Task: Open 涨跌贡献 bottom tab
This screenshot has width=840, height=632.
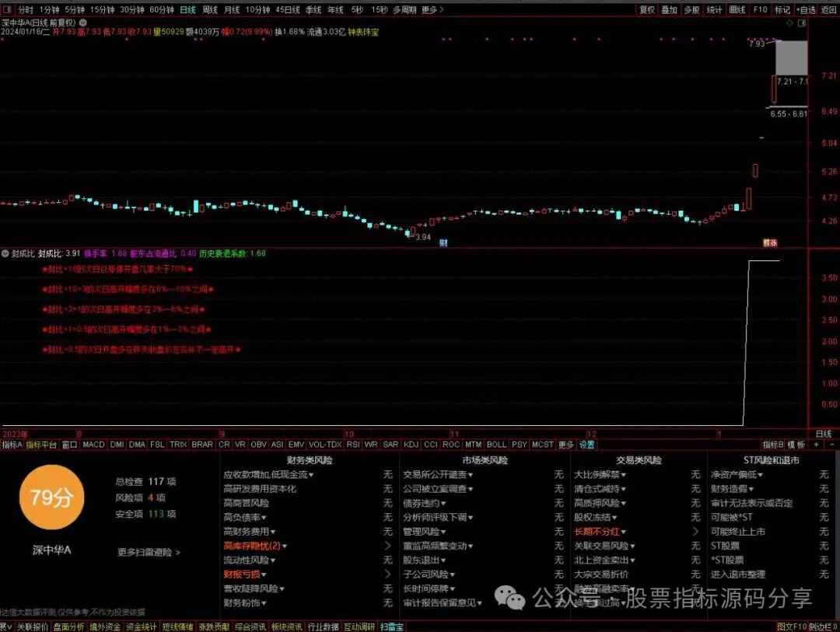Action: pos(215,627)
